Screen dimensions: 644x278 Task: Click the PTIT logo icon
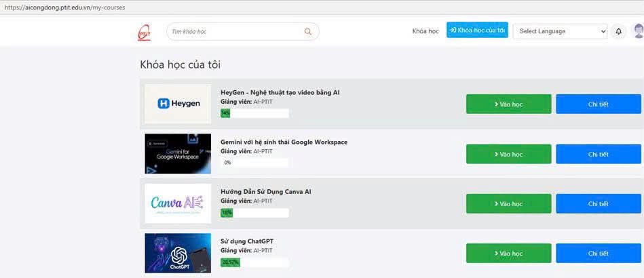[145, 32]
